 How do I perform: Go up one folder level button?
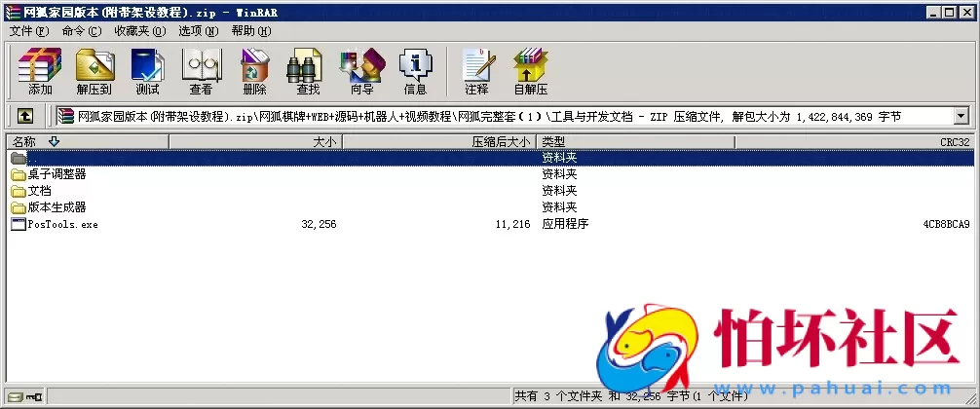point(25,116)
